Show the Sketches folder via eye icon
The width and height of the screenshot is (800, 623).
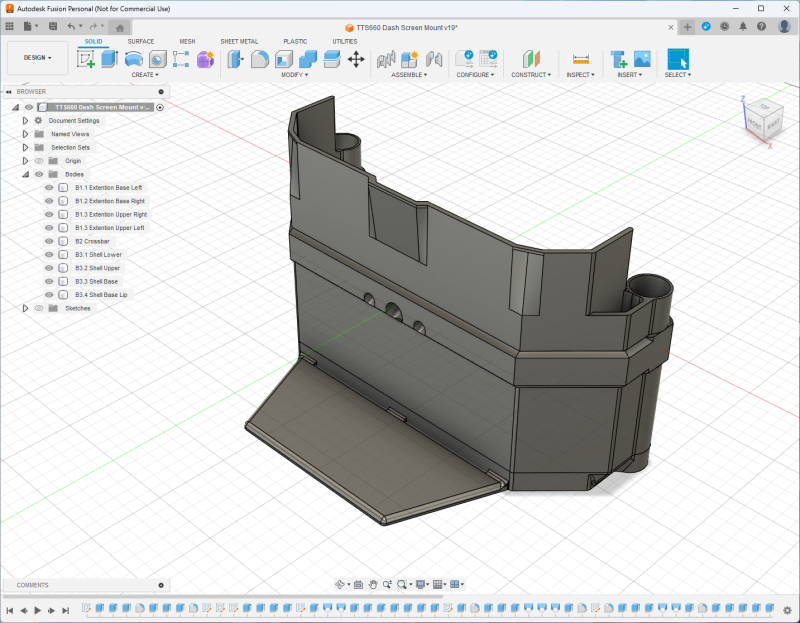pos(39,308)
